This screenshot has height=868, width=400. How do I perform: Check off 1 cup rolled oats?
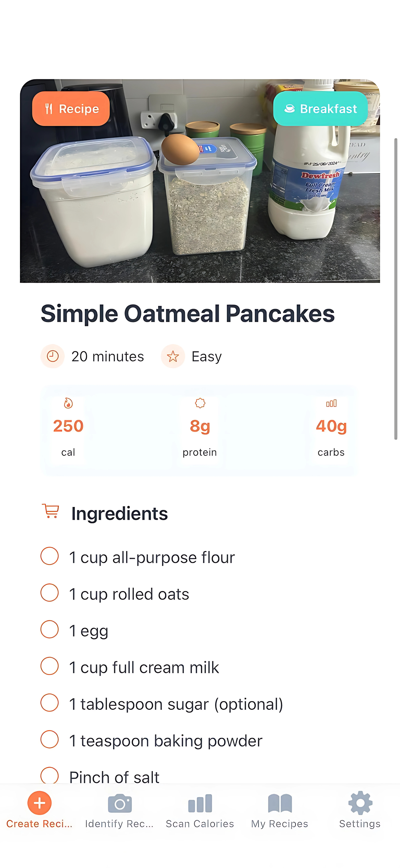tap(50, 593)
